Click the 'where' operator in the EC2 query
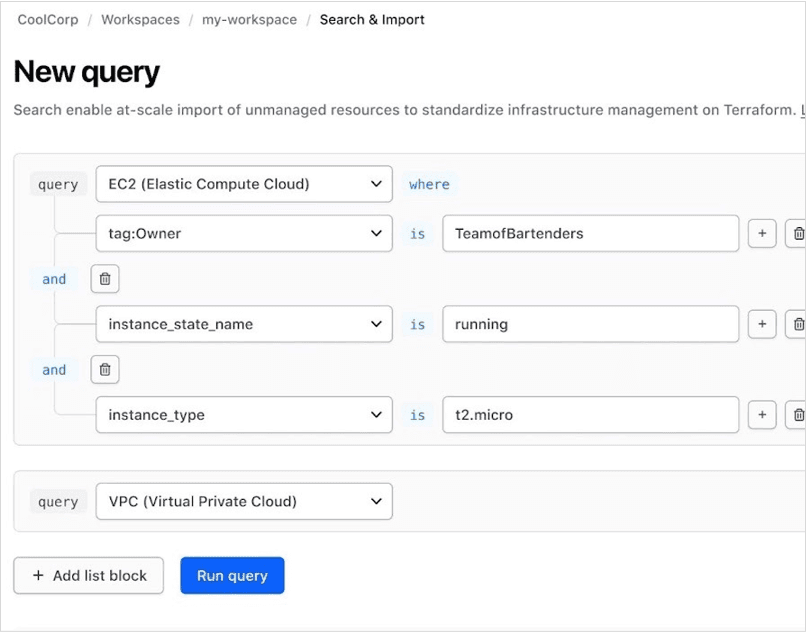806x632 pixels. (429, 184)
